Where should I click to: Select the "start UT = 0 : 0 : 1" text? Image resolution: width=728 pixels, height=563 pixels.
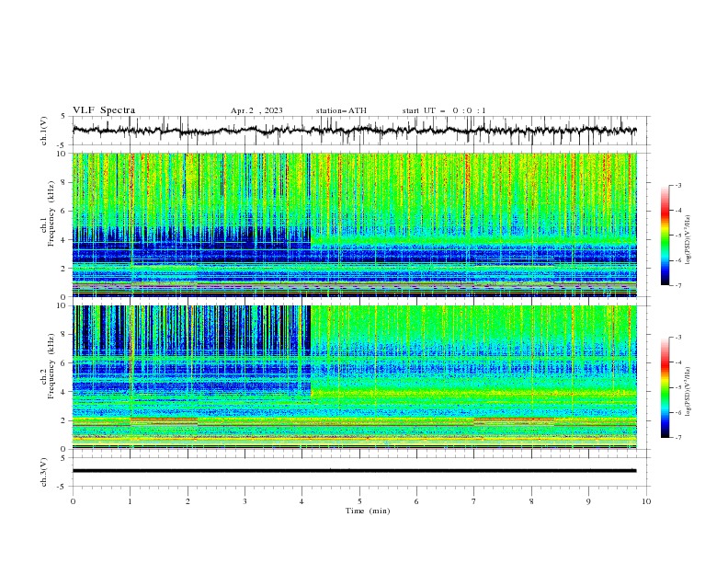point(444,110)
